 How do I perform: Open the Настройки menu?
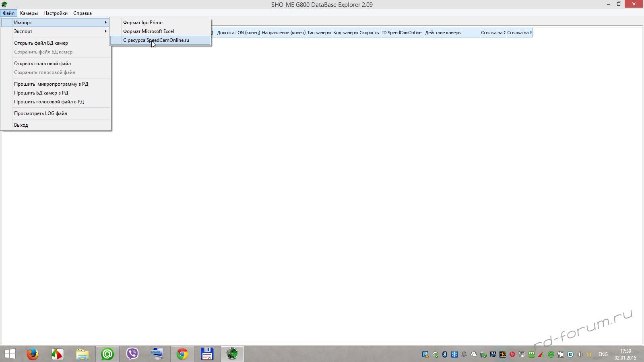(x=56, y=13)
